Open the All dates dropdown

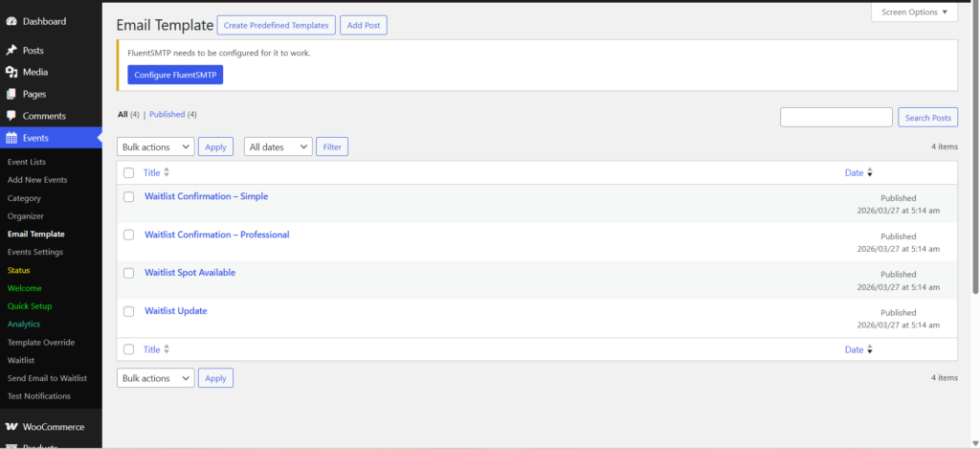[x=278, y=147]
